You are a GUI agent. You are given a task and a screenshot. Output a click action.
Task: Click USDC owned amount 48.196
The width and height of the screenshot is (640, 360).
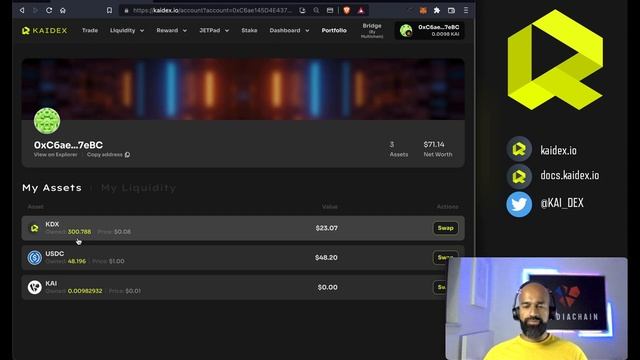pyautogui.click(x=77, y=261)
